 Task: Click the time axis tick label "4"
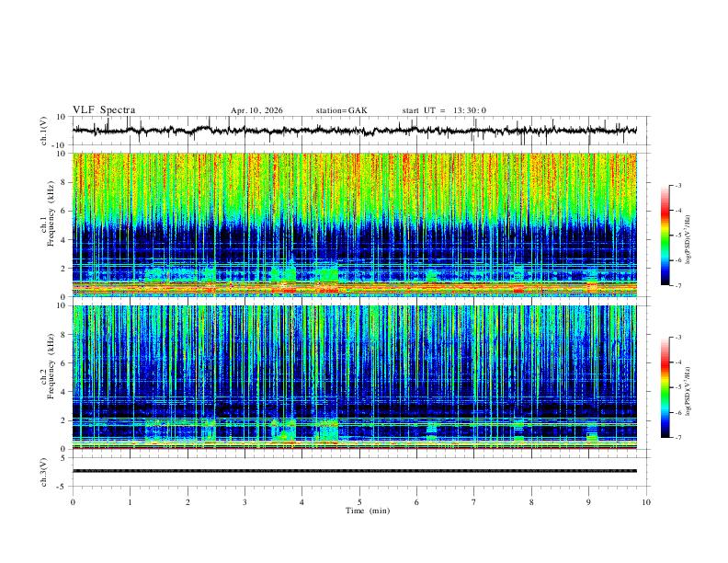tap(302, 502)
